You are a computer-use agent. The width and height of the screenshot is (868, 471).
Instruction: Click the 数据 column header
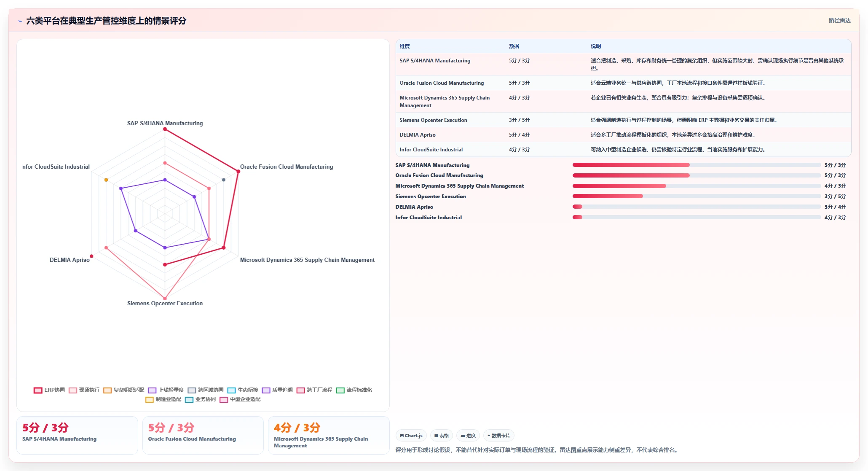[514, 46]
